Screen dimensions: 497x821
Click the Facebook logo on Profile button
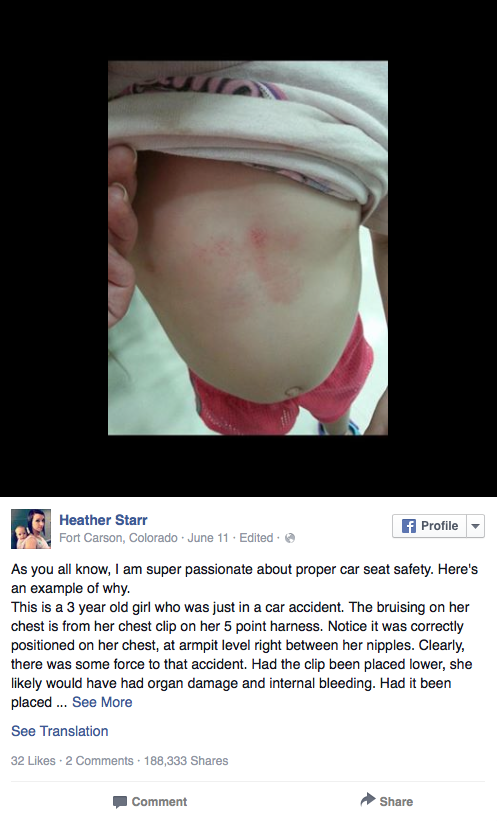pyautogui.click(x=408, y=526)
